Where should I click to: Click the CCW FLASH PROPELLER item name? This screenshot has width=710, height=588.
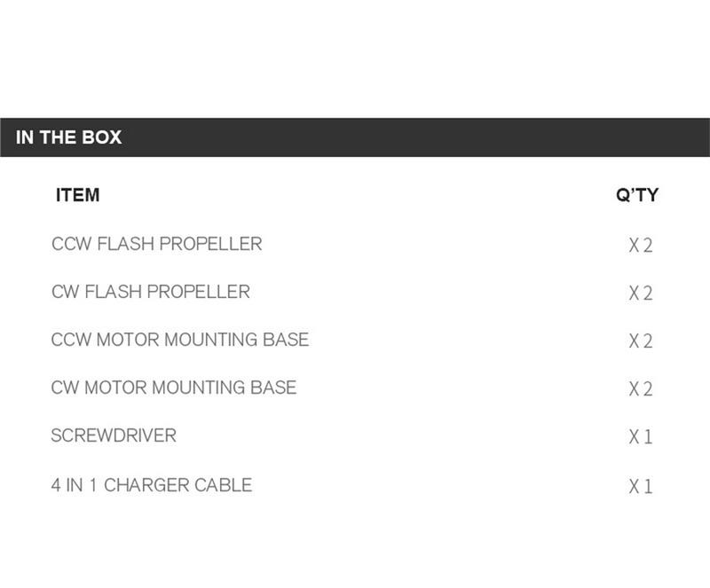[157, 244]
